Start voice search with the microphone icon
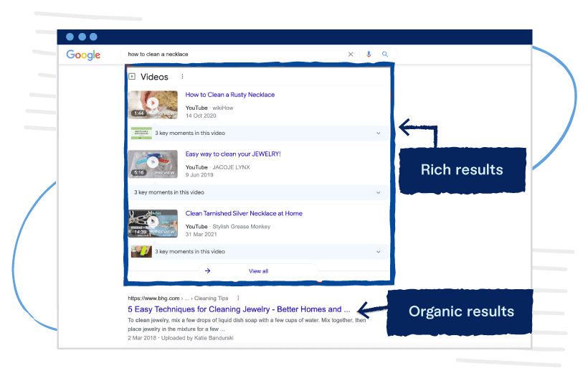Screen dimensions: 588x376 [x=369, y=54]
